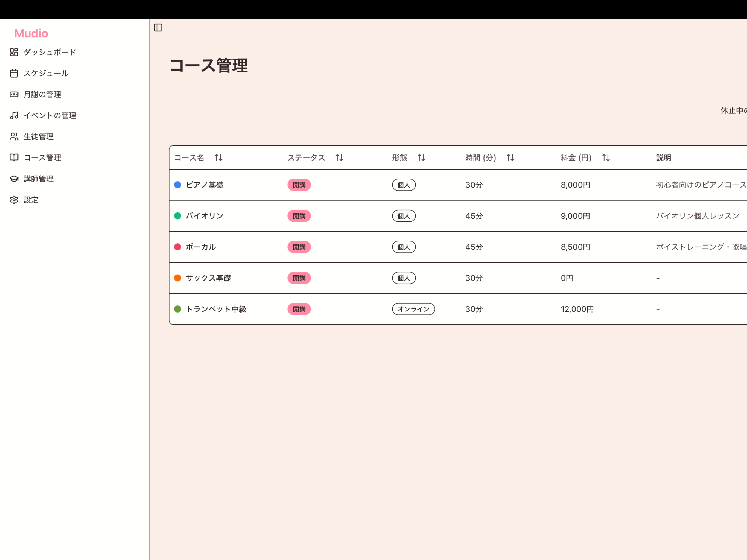Open 設定 in sidebar

point(31,200)
